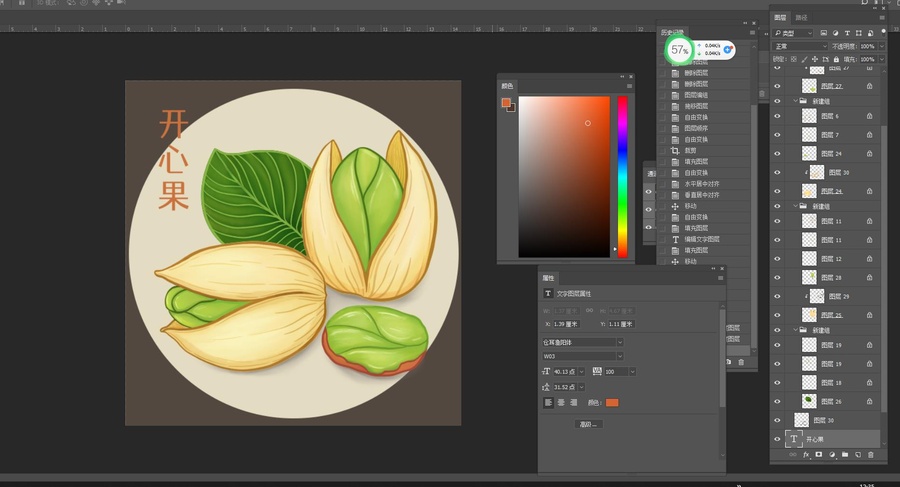Select the 水平居中对齐 history state
Image resolution: width=900 pixels, height=487 pixels.
tap(701, 184)
